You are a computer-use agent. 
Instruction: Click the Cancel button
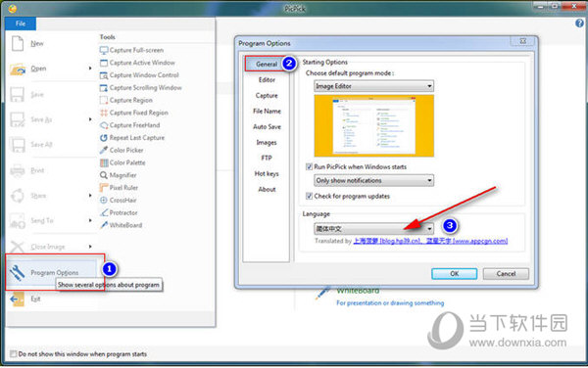click(506, 274)
